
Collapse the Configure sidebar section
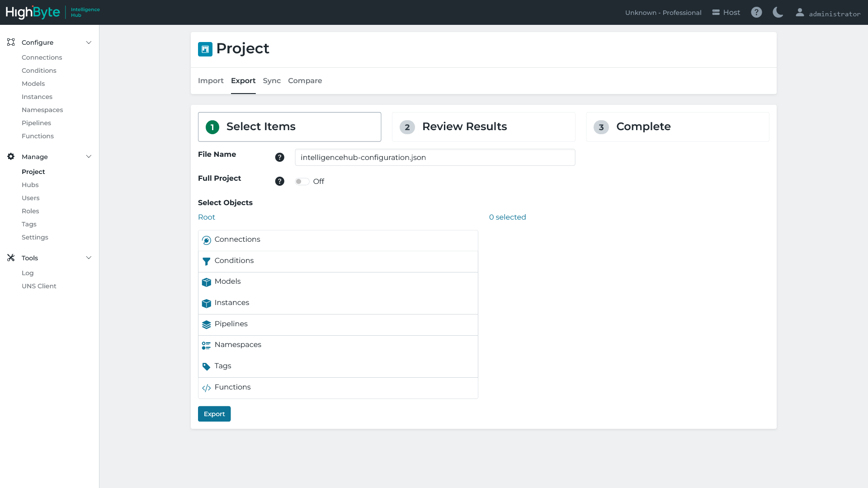[89, 42]
